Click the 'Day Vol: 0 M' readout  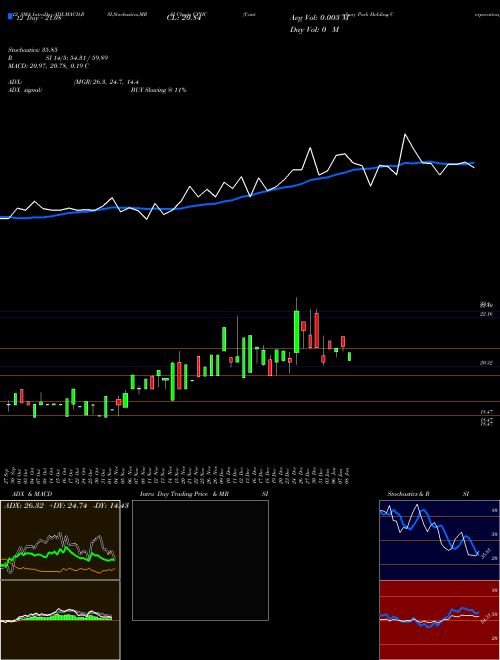pyautogui.click(x=314, y=30)
